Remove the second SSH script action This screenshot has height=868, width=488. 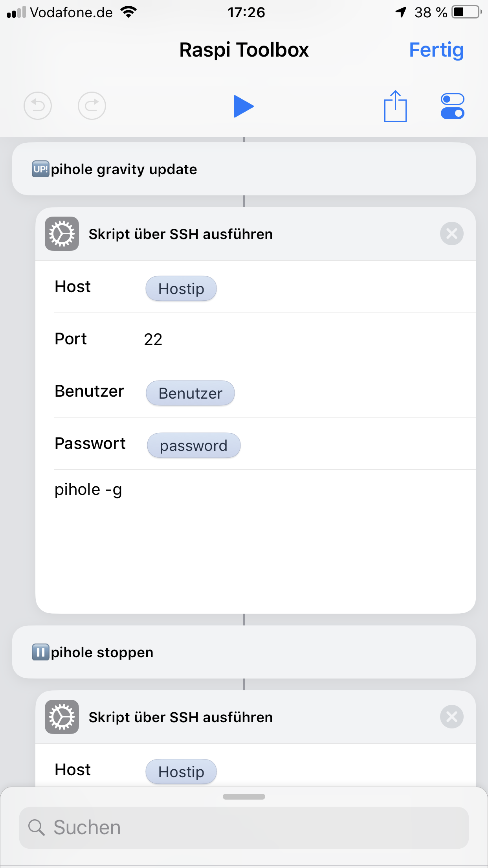452,717
